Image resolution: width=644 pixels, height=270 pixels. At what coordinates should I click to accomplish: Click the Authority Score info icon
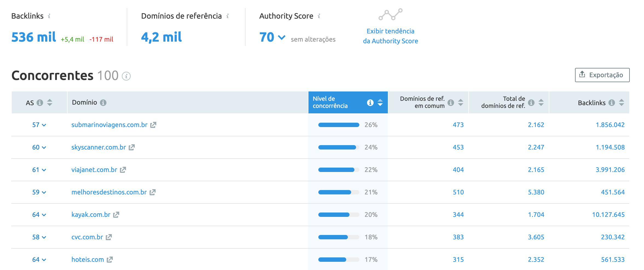319,16
